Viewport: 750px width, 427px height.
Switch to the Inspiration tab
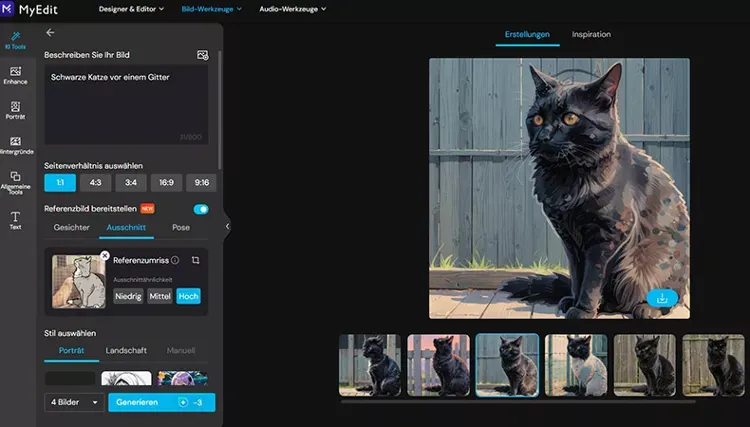[591, 34]
